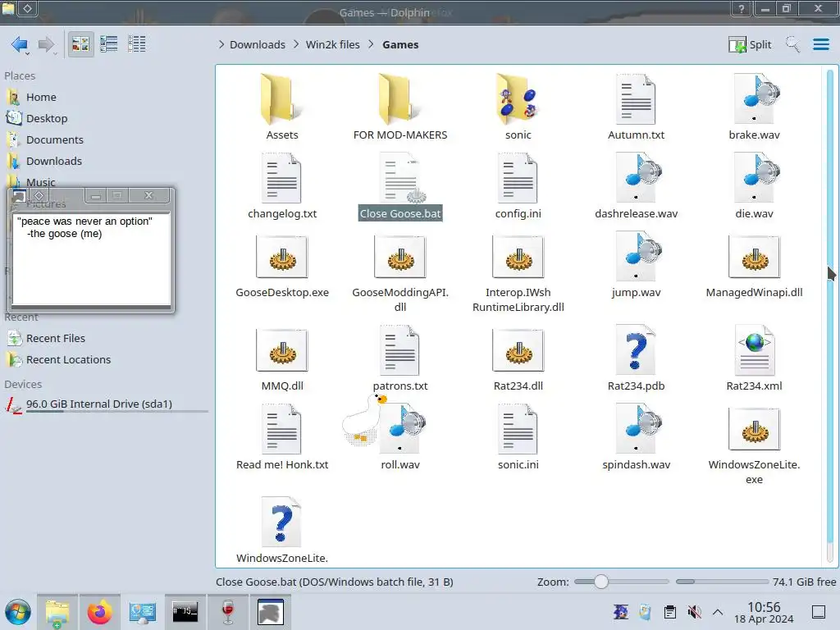Select config.ini file
840x630 pixels.
(x=518, y=186)
